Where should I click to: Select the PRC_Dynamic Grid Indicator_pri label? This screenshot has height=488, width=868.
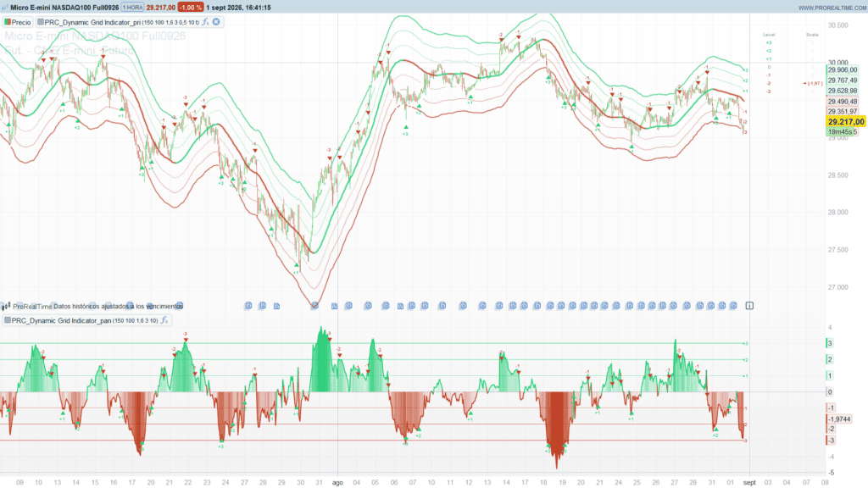point(92,22)
